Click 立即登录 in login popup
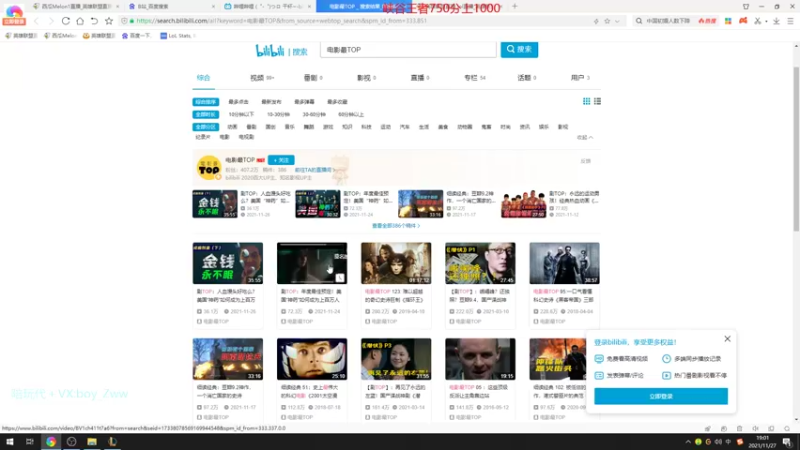This screenshot has height=450, width=800. coord(661,396)
